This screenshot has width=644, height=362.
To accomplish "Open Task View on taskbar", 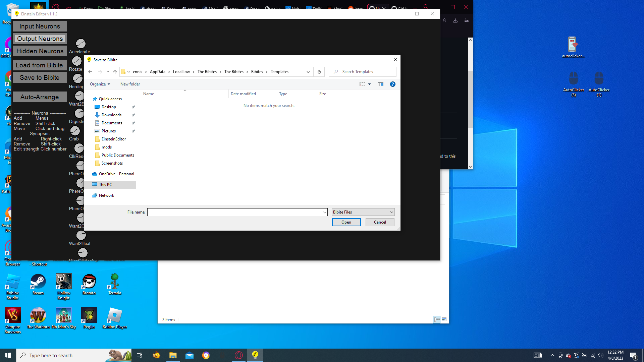I will (140, 355).
